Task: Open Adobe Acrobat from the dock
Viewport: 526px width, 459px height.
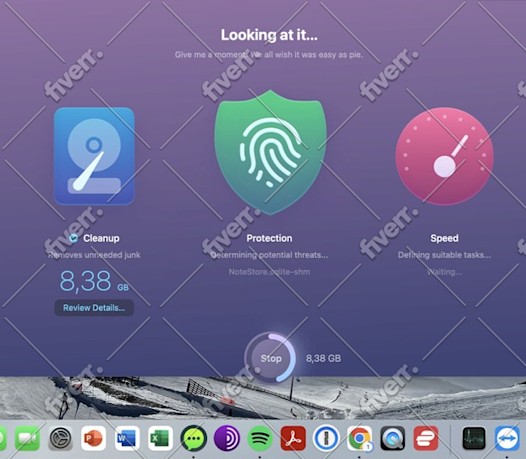Action: pyautogui.click(x=293, y=438)
